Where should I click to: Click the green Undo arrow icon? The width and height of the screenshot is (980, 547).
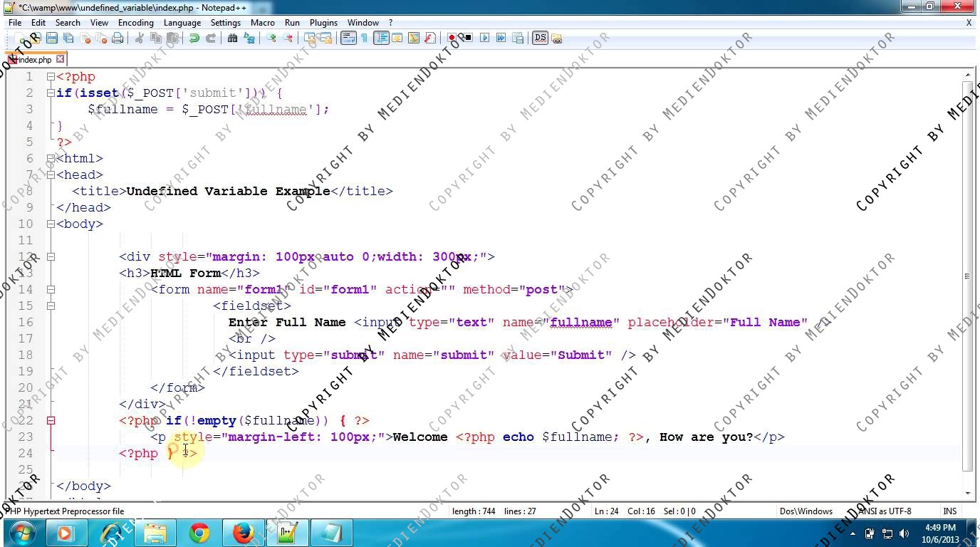point(194,38)
